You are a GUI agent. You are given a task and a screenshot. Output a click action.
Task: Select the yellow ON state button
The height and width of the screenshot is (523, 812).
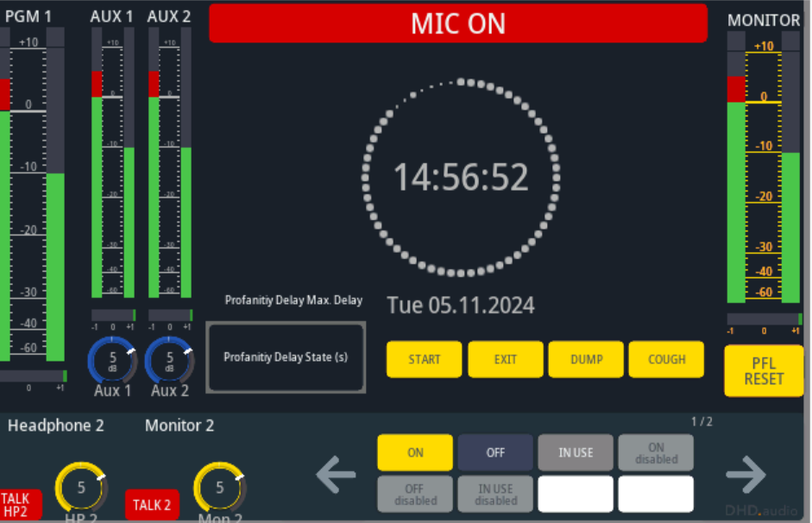pos(415,452)
